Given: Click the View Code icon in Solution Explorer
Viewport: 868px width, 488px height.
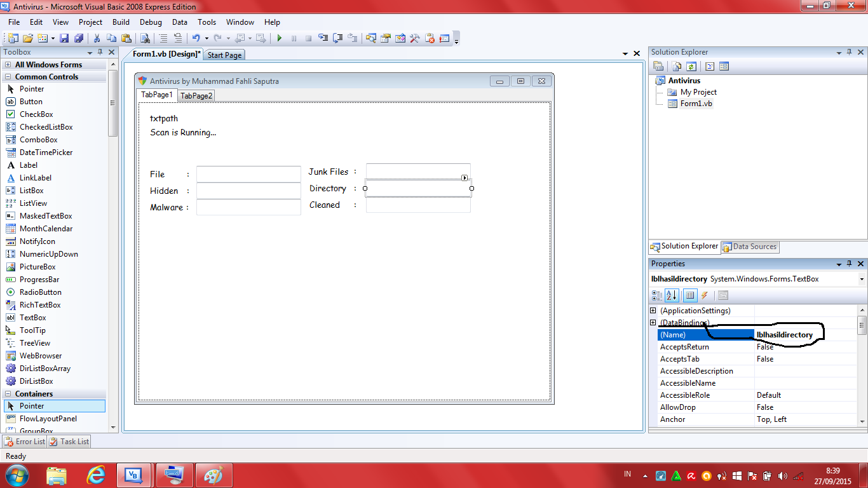Looking at the screenshot, I should click(x=710, y=66).
